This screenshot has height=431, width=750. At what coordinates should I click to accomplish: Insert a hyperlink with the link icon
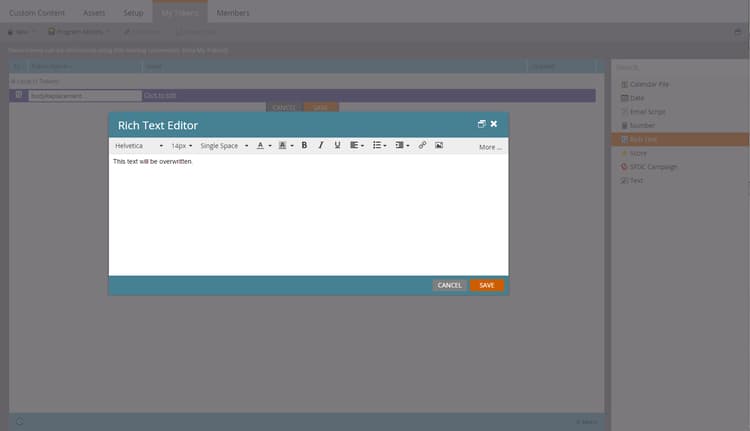coord(422,145)
